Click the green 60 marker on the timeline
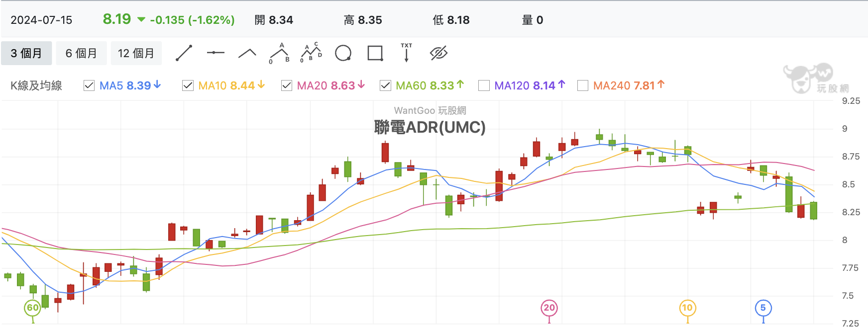This screenshot has height=332, width=868. 33,308
